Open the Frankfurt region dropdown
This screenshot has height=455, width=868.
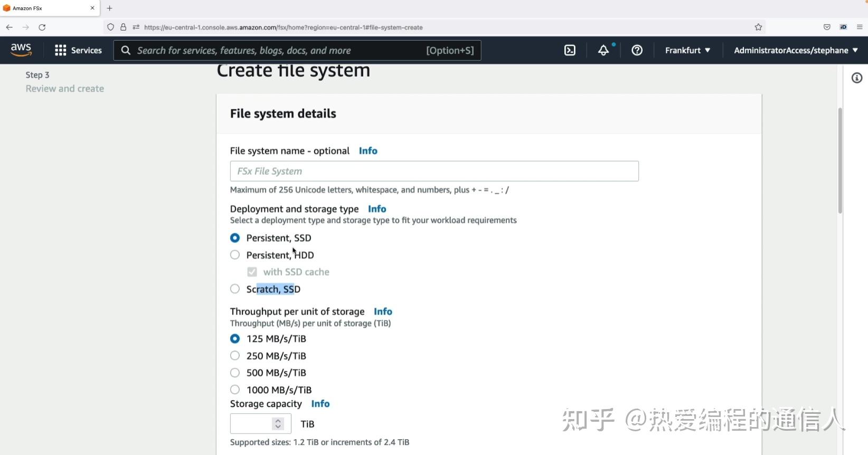pos(687,50)
